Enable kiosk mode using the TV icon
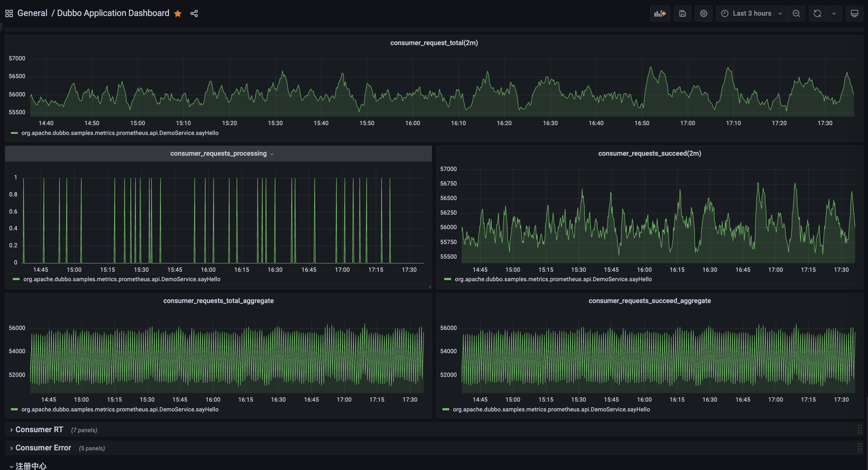This screenshot has width=868, height=470. [x=854, y=13]
